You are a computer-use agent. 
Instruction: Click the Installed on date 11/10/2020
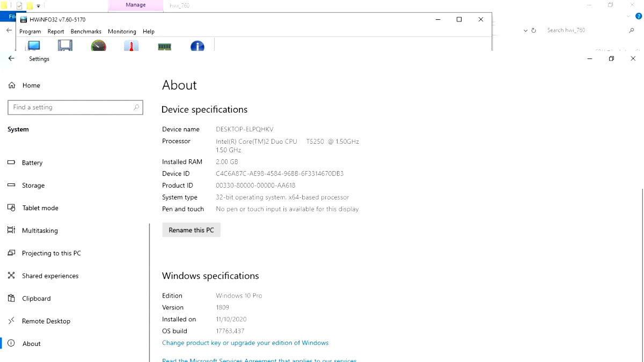click(x=231, y=319)
